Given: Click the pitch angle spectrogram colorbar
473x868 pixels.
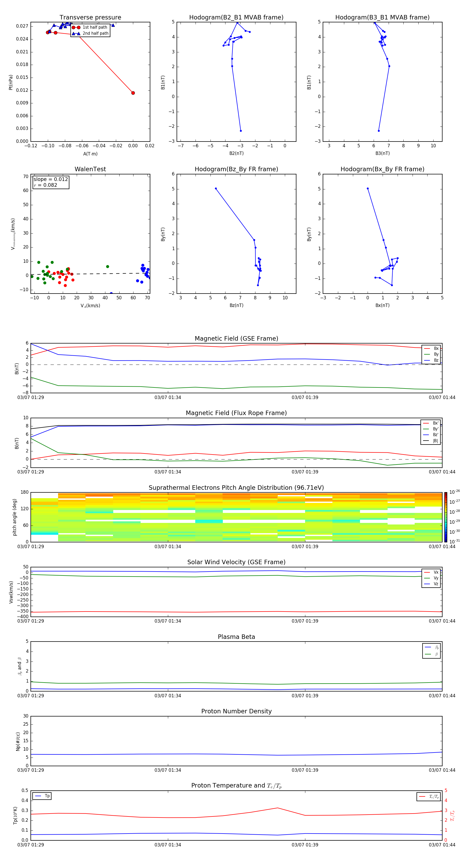Looking at the screenshot, I should point(446,517).
